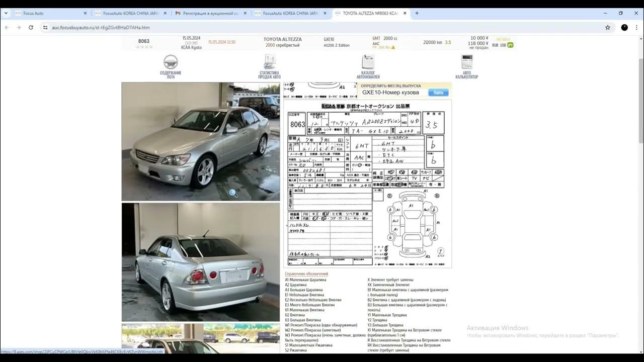
Task: Open the auto calculator icon
Action: (x=467, y=62)
